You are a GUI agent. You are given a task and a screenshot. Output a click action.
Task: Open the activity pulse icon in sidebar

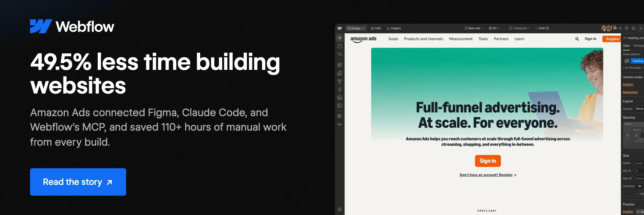(340, 124)
